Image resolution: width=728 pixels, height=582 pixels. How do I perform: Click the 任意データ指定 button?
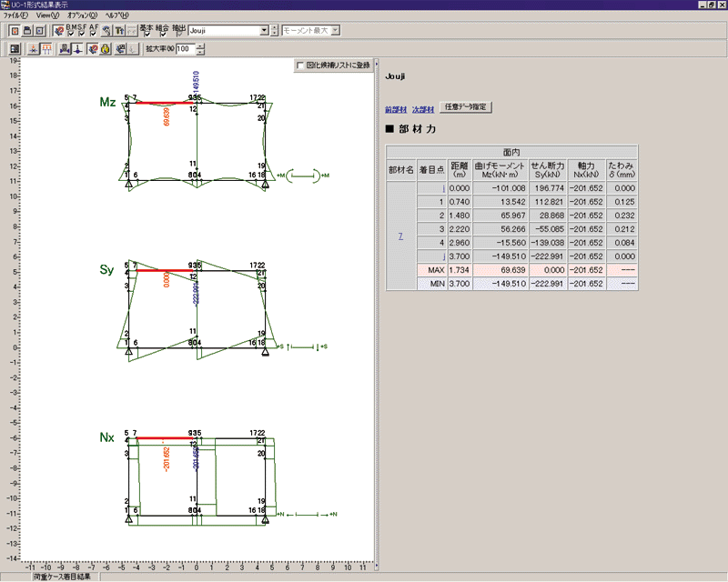(466, 106)
